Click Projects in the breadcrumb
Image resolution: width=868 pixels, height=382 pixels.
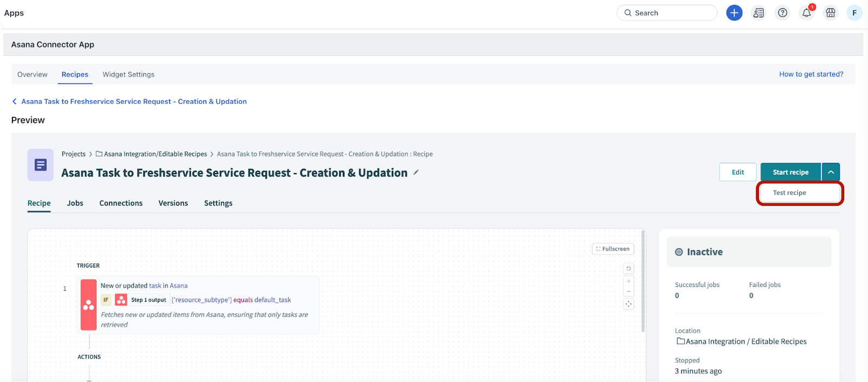click(x=74, y=154)
